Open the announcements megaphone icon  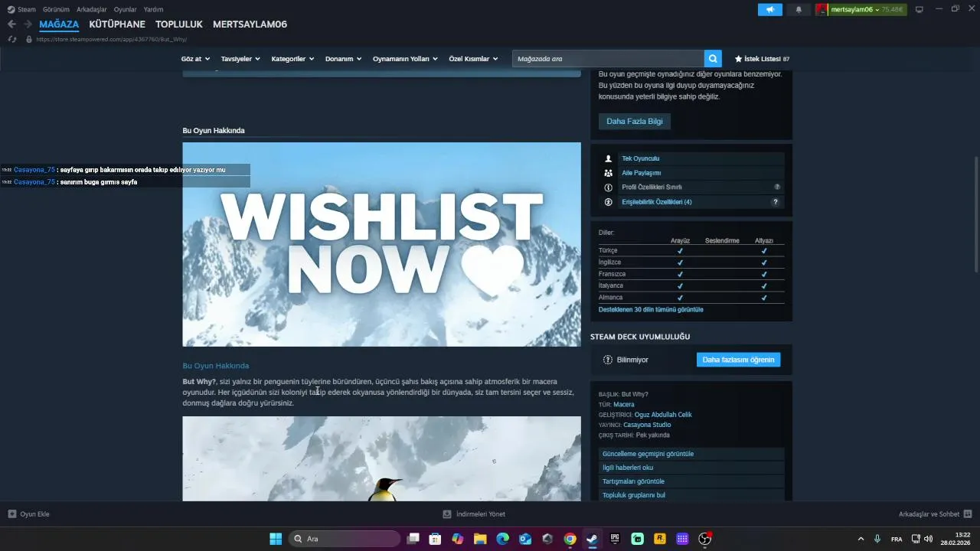(770, 9)
